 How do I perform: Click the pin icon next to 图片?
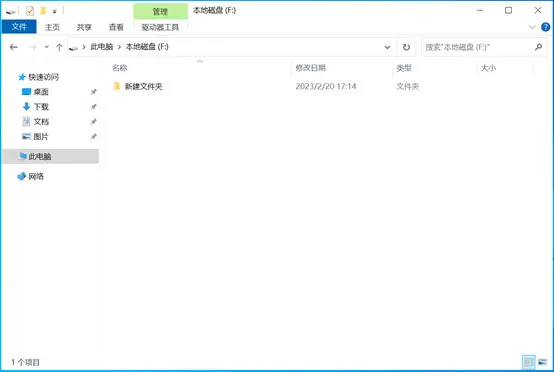(x=93, y=136)
